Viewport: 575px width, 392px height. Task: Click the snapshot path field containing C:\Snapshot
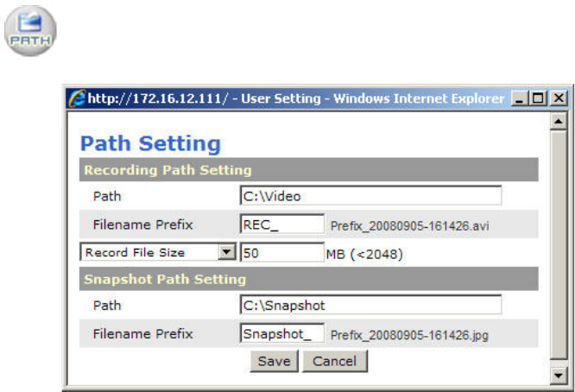pos(370,305)
